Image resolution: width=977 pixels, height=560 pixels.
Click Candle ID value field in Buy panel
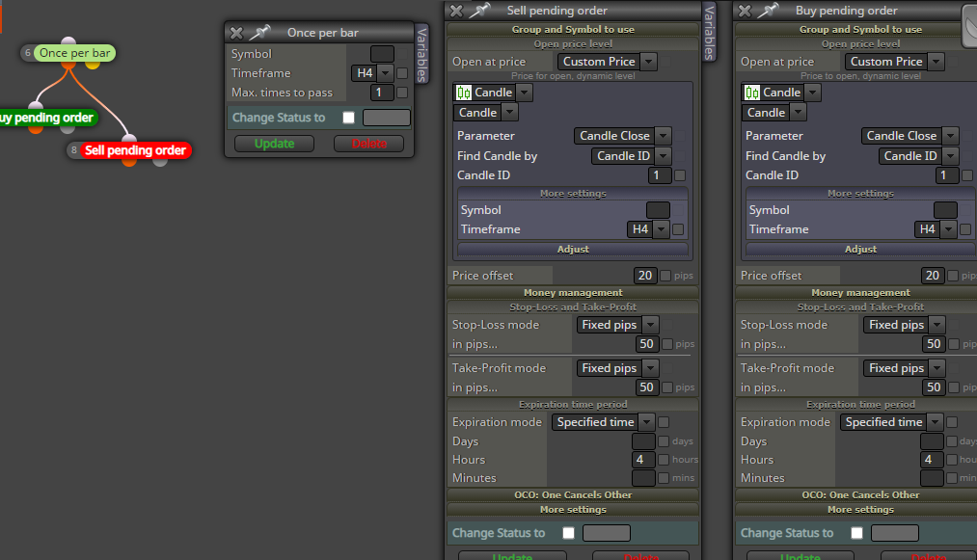pyautogui.click(x=946, y=175)
